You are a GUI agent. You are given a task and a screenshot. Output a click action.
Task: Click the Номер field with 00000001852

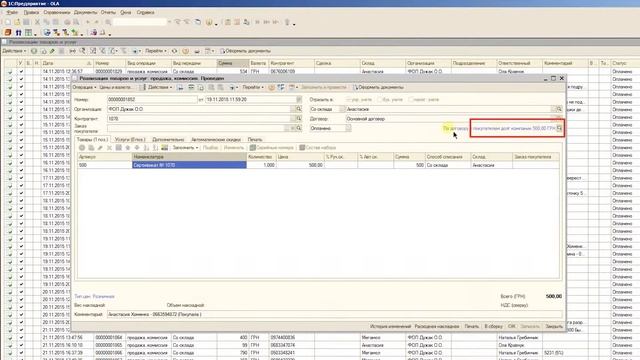(152, 100)
